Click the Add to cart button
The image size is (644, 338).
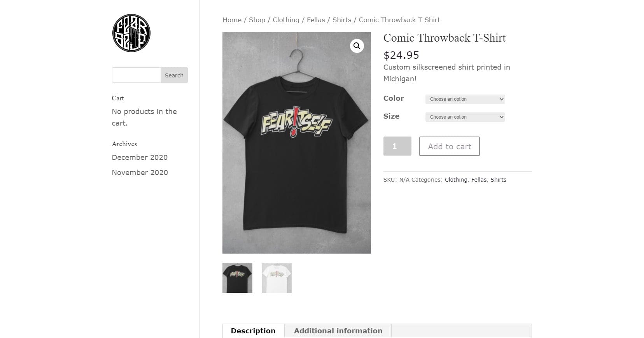tap(449, 146)
